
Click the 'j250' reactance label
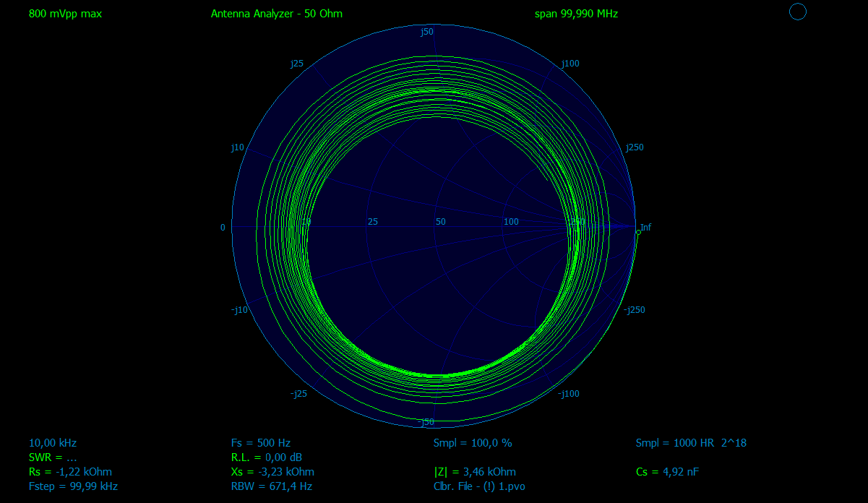click(x=635, y=147)
